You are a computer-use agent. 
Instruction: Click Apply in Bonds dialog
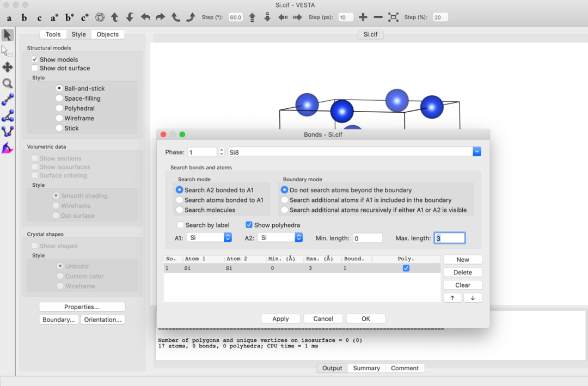tap(280, 318)
